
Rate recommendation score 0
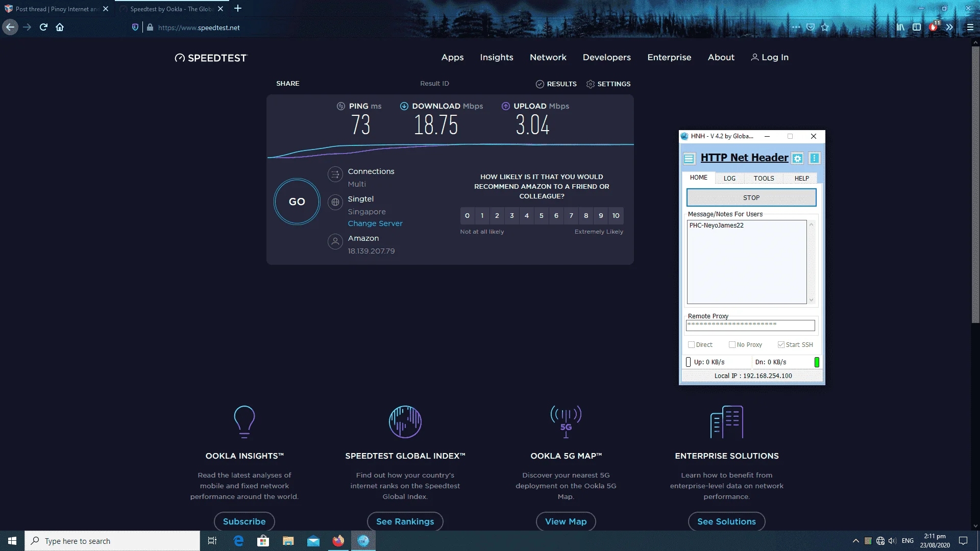click(467, 215)
